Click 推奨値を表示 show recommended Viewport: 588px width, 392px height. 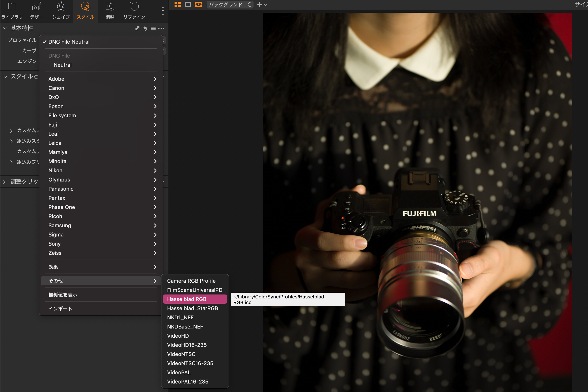101,295
